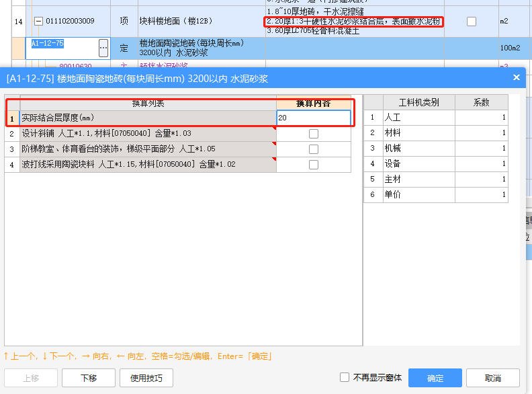This screenshot has height=394, width=532.
Task: Edit coefficient for 主材
Action: [x=481, y=180]
